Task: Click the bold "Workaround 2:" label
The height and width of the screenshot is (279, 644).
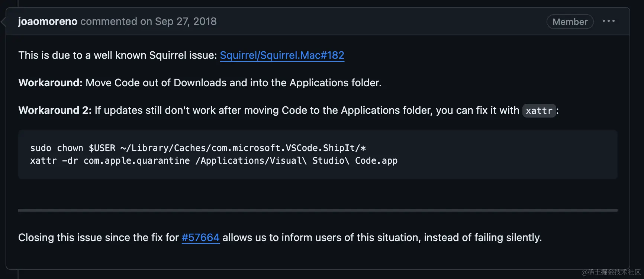Action: click(55, 110)
